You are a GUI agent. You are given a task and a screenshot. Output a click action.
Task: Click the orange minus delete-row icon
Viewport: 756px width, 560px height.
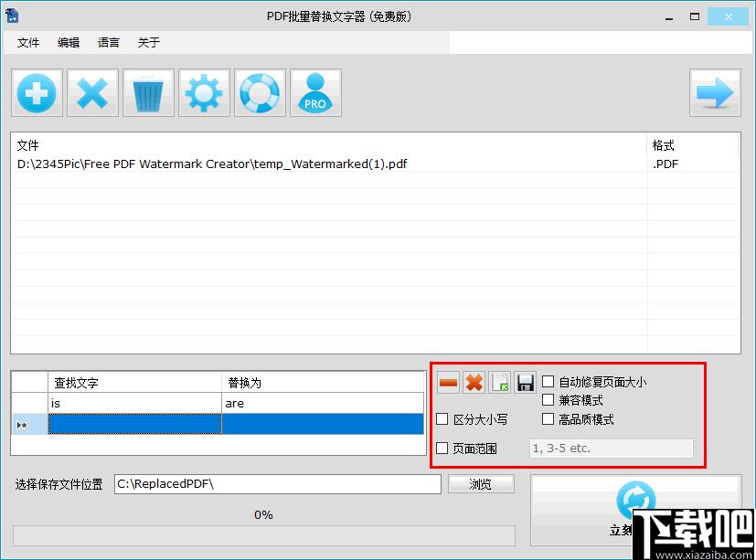(449, 383)
